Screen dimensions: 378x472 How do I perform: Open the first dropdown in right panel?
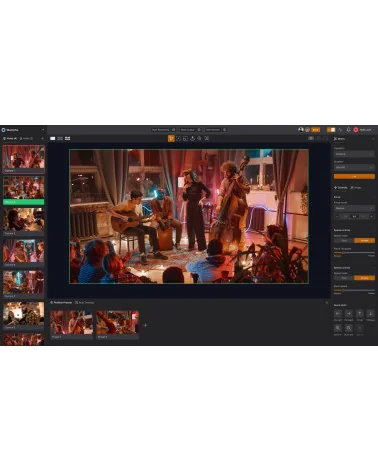[354, 154]
